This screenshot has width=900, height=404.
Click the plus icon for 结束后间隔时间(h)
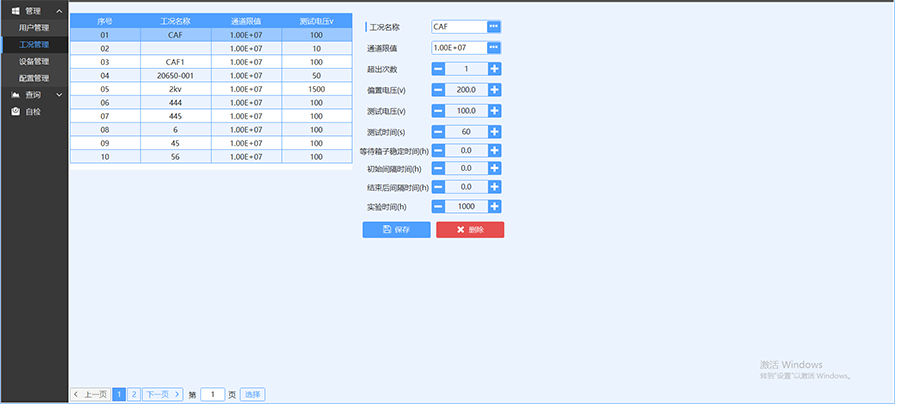point(495,187)
